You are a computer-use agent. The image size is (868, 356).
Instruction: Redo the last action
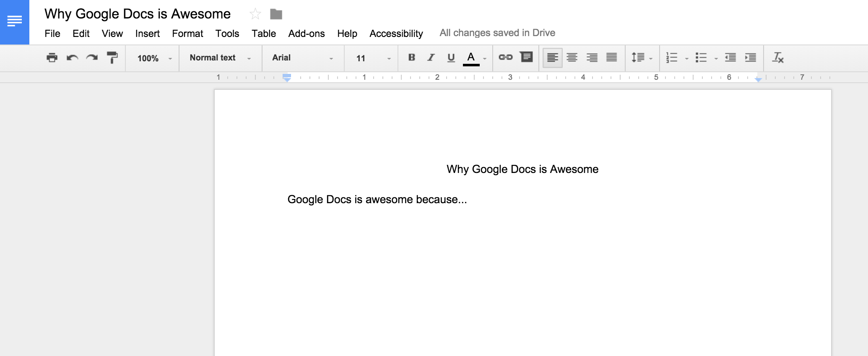tap(92, 58)
